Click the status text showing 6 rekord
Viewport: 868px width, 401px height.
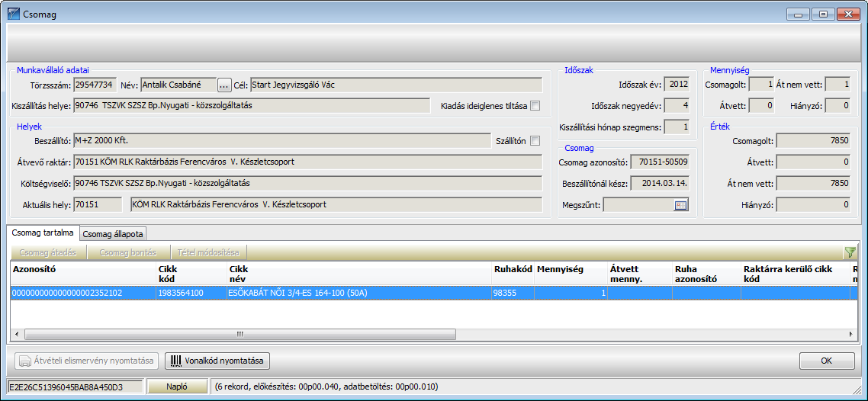[326, 387]
